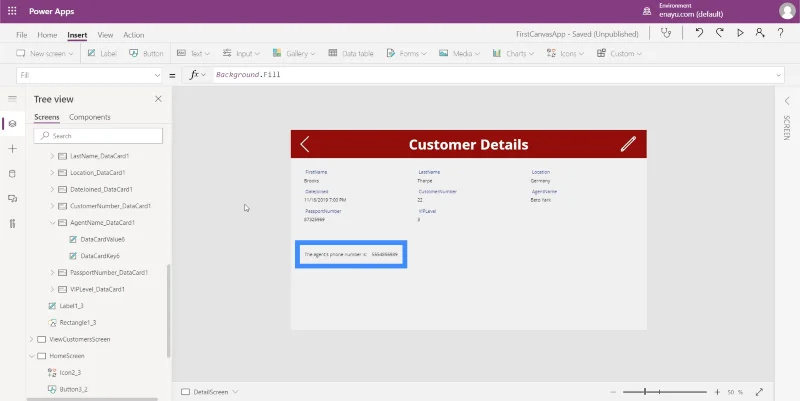Open the Custom dropdown
The height and width of the screenshot is (401, 800).
[619, 53]
